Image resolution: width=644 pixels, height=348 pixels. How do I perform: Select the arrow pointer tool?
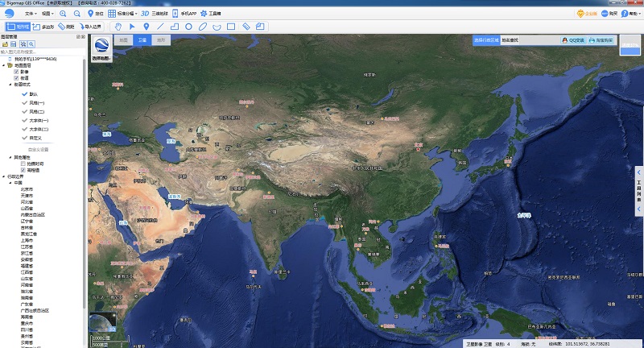(132, 27)
